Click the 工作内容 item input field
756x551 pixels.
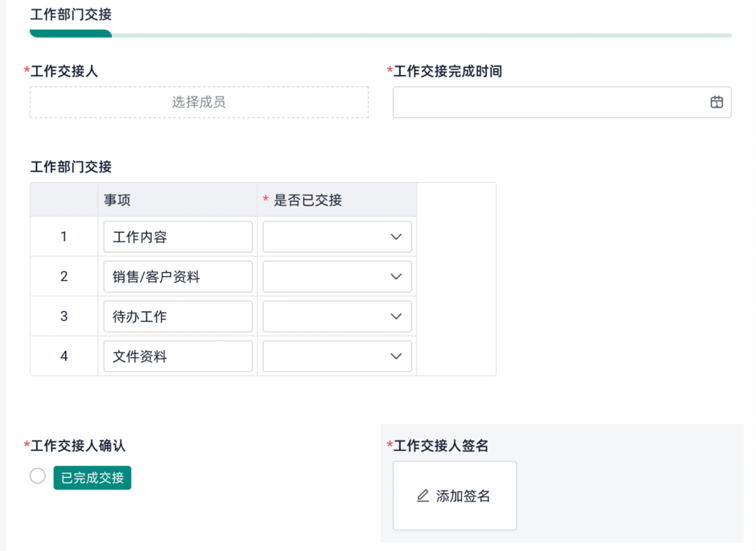click(x=178, y=237)
